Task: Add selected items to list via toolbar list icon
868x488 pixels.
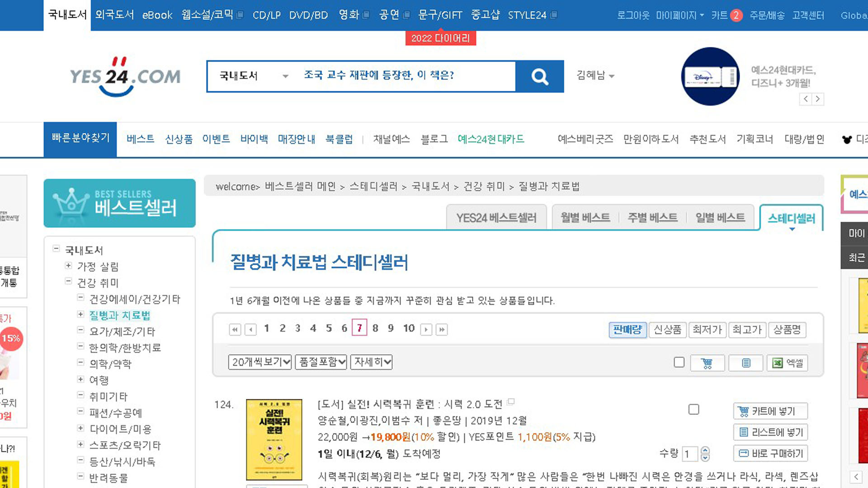Action: point(746,363)
